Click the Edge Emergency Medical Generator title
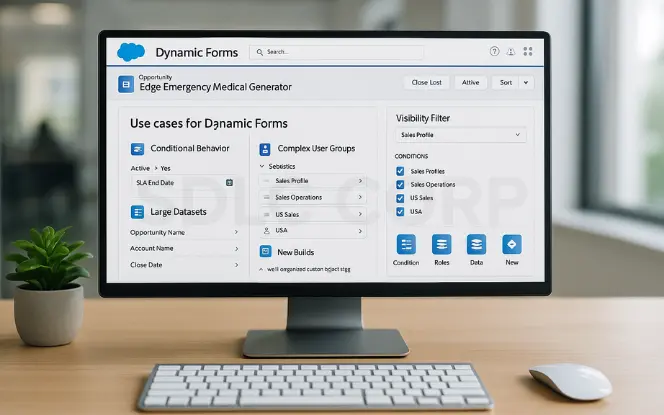The width and height of the screenshot is (664, 415). click(x=216, y=87)
